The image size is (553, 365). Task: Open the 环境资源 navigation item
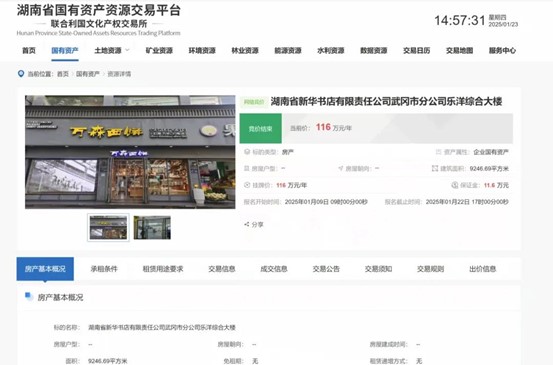(x=202, y=50)
